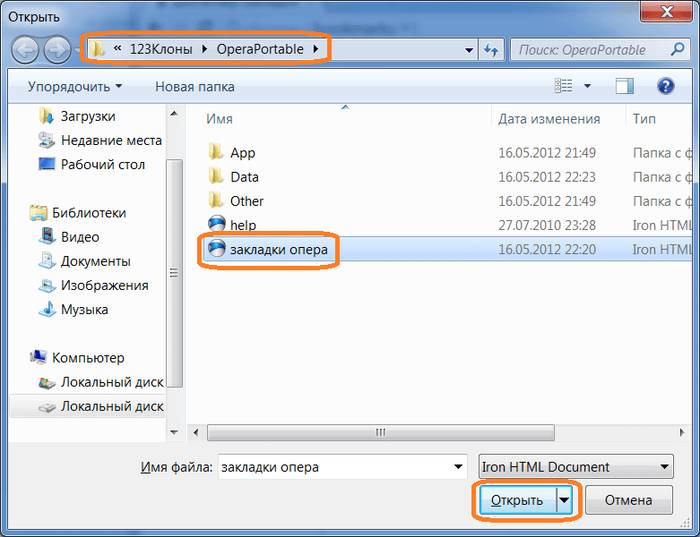Expand the breadcrumb arrow after 123Клоны

[x=204, y=49]
